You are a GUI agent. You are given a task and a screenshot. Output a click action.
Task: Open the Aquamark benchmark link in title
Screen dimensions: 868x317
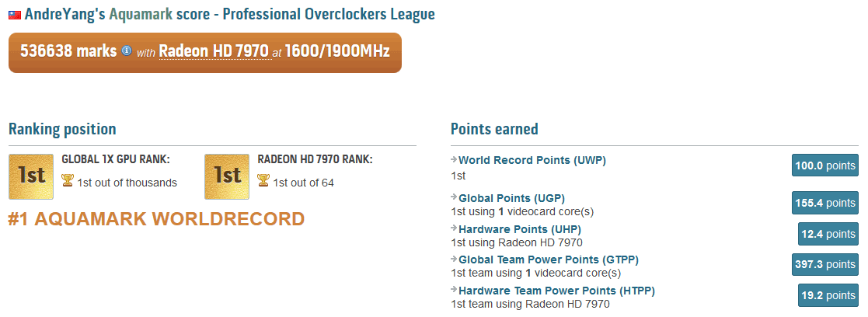pos(140,14)
